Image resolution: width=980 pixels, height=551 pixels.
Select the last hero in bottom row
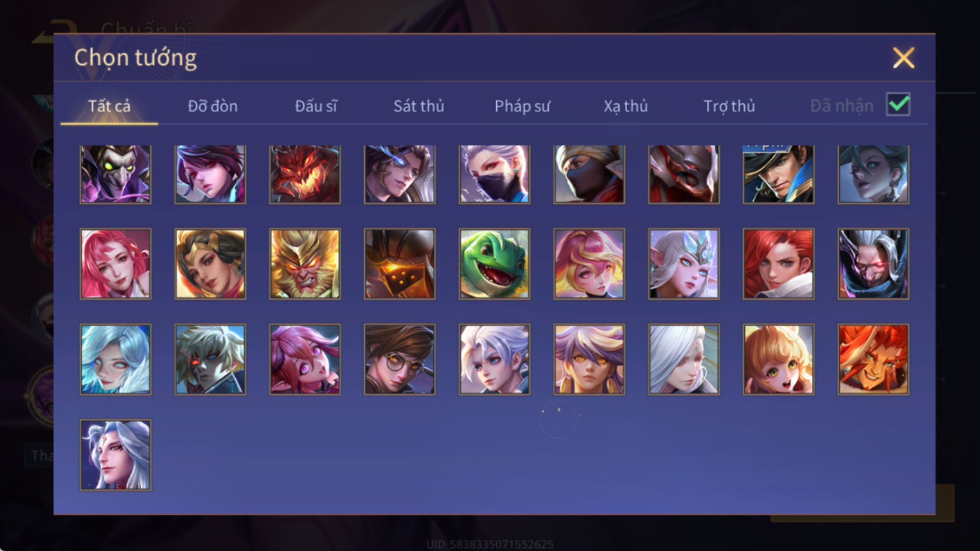click(x=116, y=455)
